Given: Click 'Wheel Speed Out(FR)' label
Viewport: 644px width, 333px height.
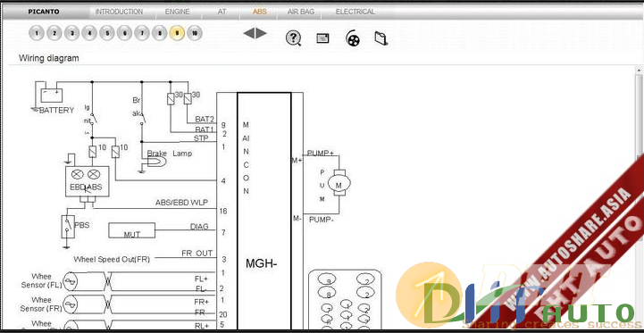Looking at the screenshot, I should pyautogui.click(x=112, y=260).
